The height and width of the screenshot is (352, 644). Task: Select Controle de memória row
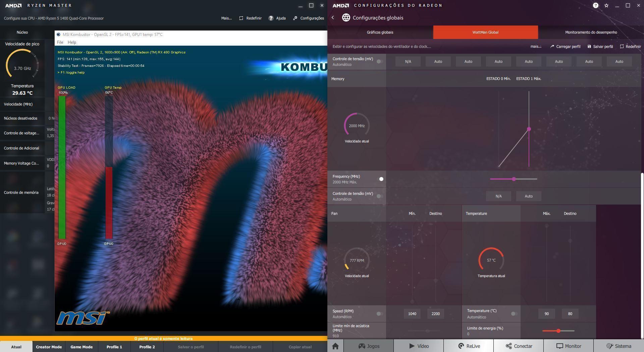pyautogui.click(x=22, y=192)
